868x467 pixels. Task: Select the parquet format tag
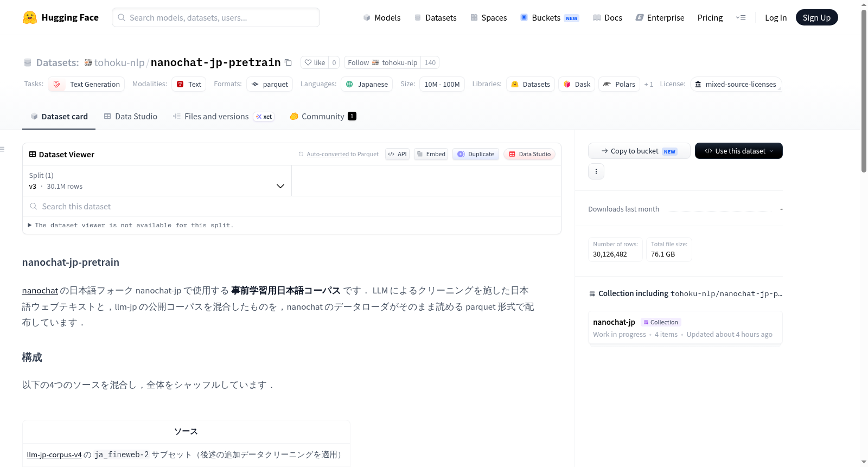point(270,84)
